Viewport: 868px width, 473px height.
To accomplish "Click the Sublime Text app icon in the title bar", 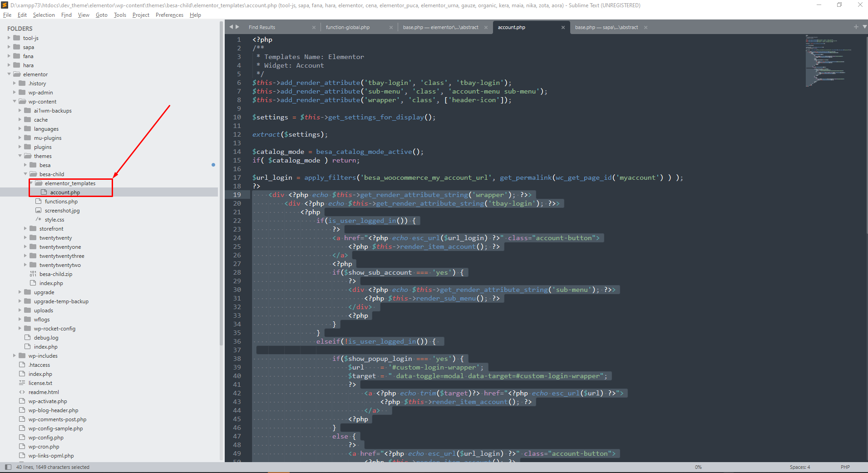I will click(5, 5).
